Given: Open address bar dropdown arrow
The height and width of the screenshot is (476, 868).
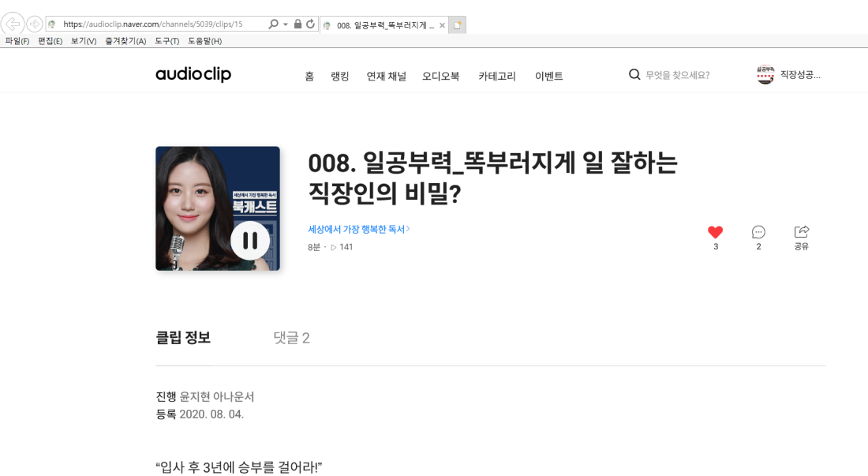Looking at the screenshot, I should tap(286, 24).
